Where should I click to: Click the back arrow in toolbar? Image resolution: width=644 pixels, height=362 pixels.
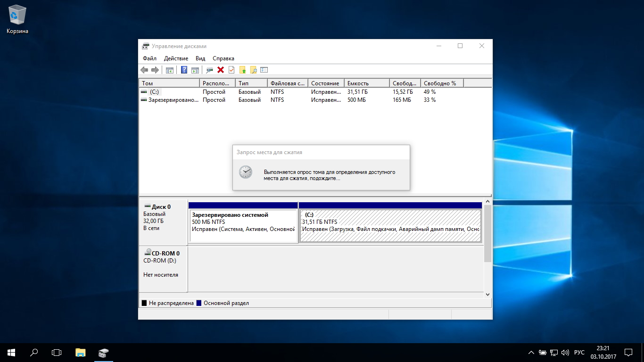144,70
